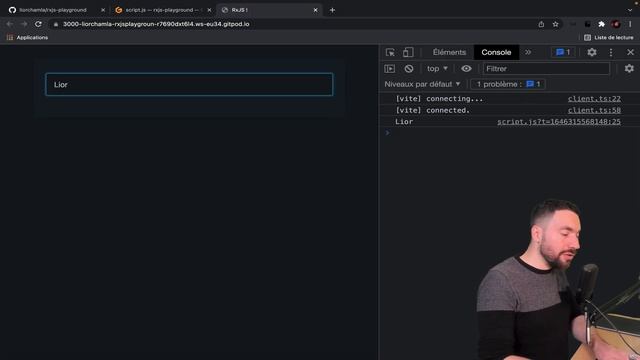This screenshot has width=640, height=360.
Task: Toggle device toolbar icon in DevTools
Action: click(x=408, y=52)
